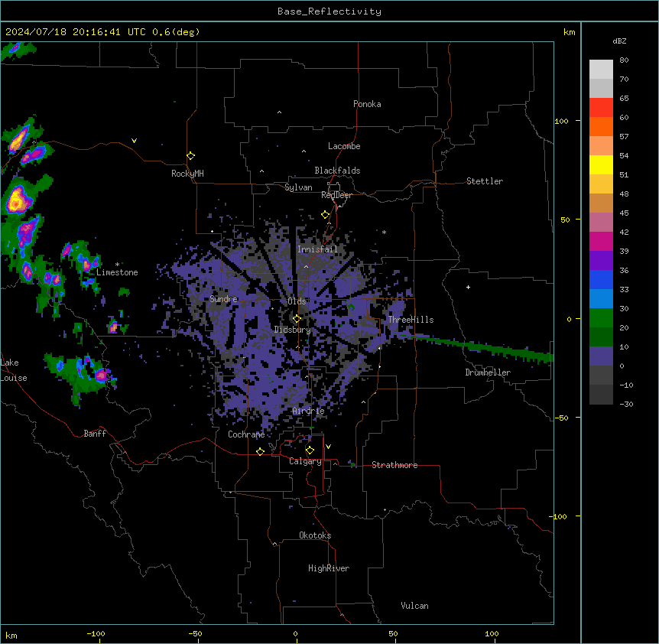Pick the yellow 51-54 dBZ legend band

[601, 164]
